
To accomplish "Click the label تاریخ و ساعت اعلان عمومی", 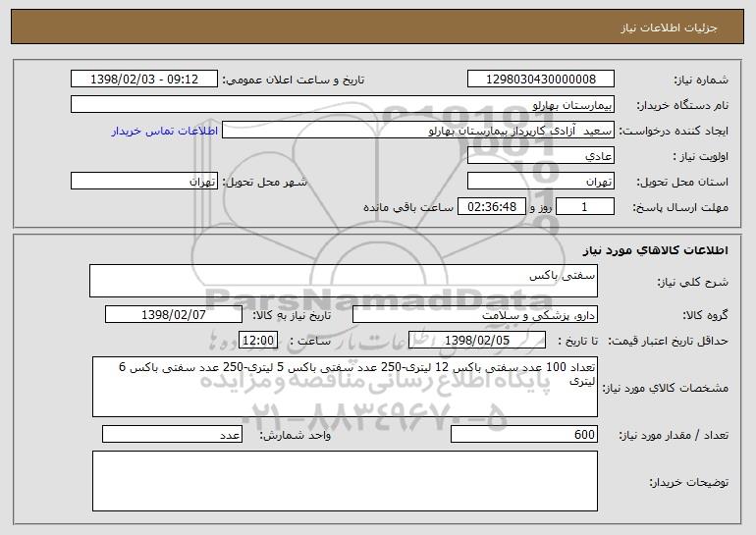I will (x=294, y=80).
